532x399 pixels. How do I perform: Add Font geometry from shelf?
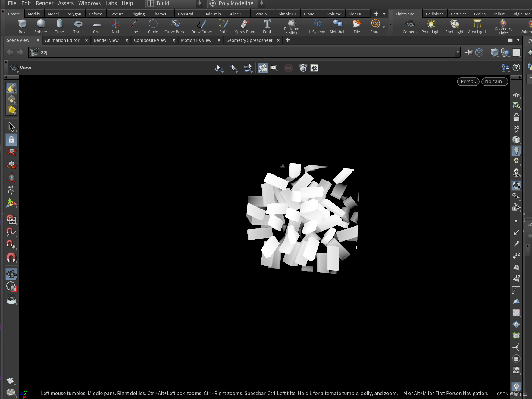(267, 27)
